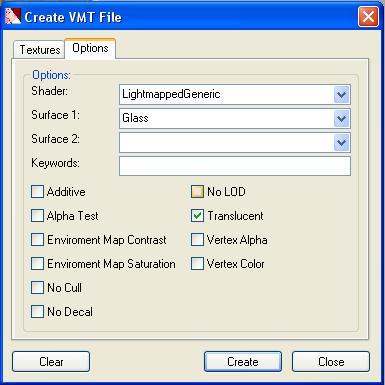Switch to the Textures tab
The height and width of the screenshot is (385, 385).
click(40, 50)
